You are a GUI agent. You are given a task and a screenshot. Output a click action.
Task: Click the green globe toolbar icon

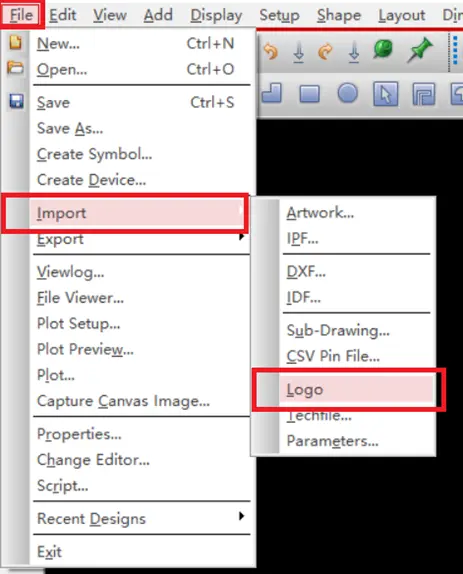(x=383, y=49)
